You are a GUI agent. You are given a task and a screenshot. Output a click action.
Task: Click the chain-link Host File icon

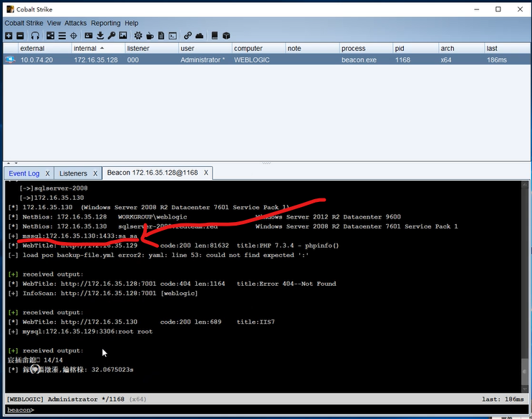click(x=188, y=36)
